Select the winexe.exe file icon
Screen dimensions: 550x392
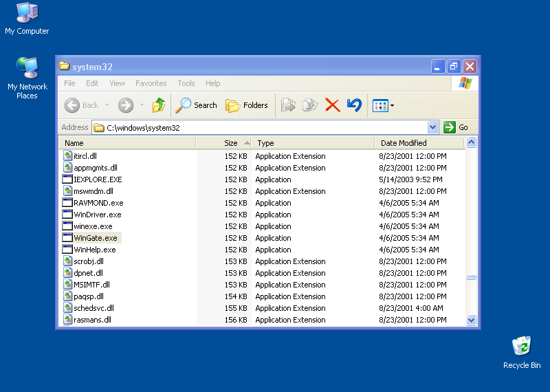(67, 226)
